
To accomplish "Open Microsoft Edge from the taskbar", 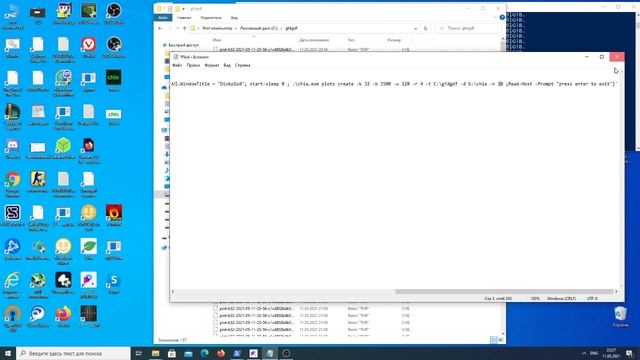I will 204,353.
